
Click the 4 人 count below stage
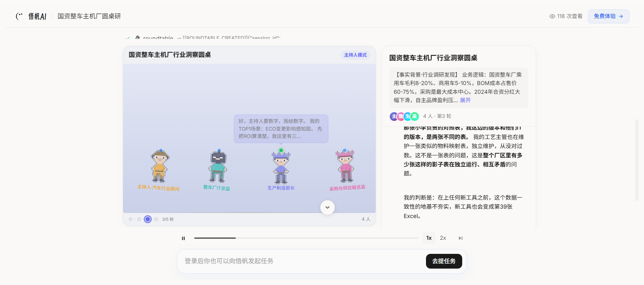[366, 219]
